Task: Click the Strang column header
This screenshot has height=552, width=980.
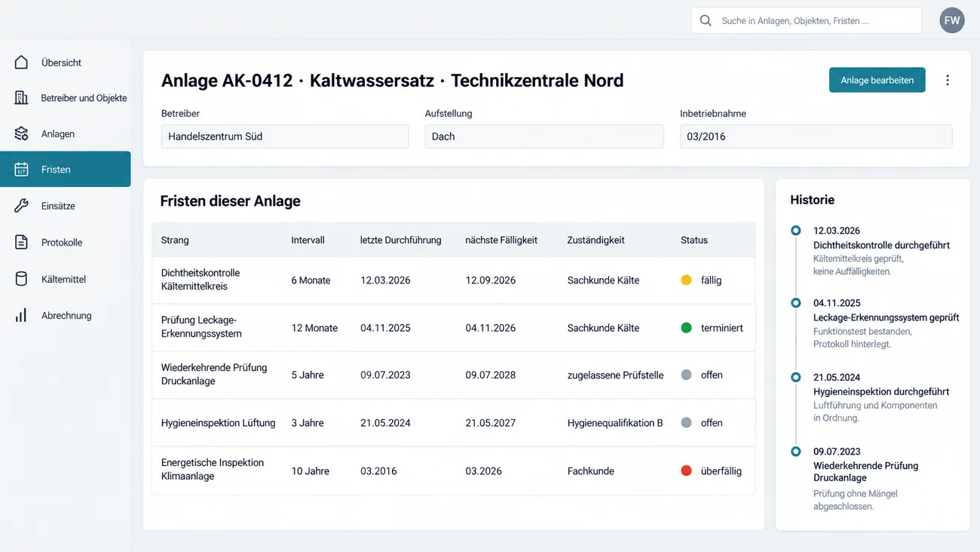Action: (175, 240)
